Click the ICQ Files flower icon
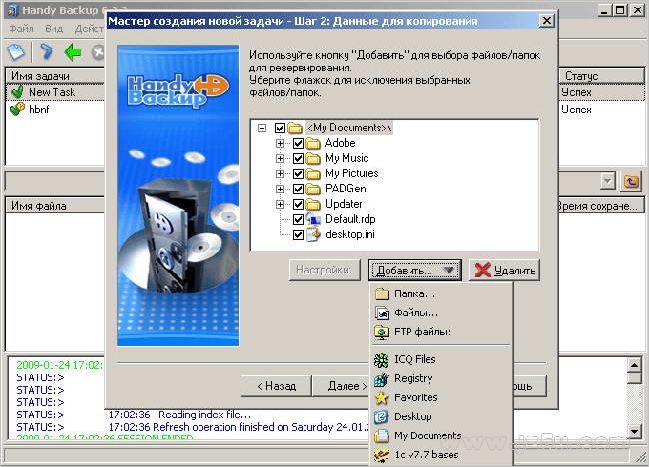Image resolution: width=649 pixels, height=467 pixels. coord(381,360)
